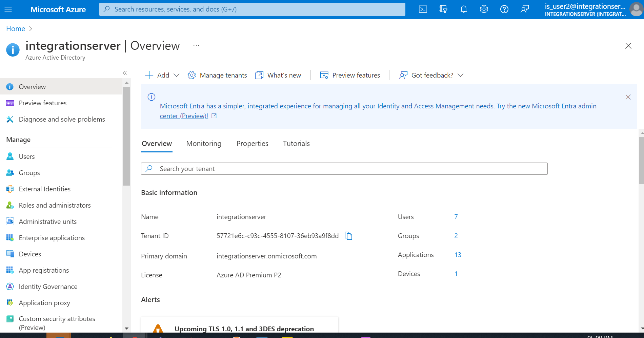Open the Help question mark
This screenshot has height=338, width=644.
coord(504,9)
